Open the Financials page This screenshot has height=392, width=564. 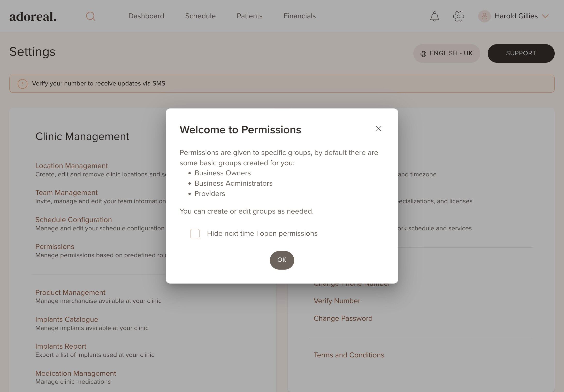coord(300,16)
